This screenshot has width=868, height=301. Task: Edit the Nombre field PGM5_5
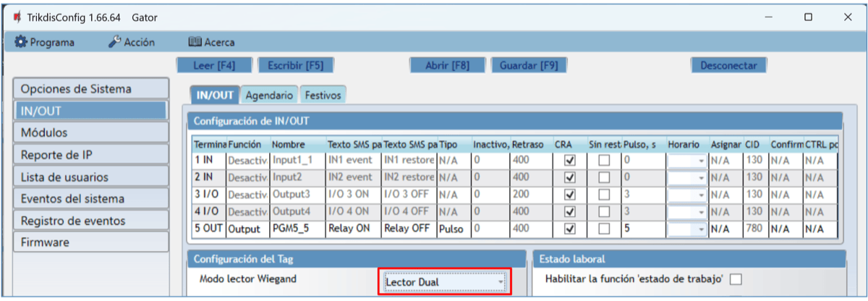pos(297,229)
